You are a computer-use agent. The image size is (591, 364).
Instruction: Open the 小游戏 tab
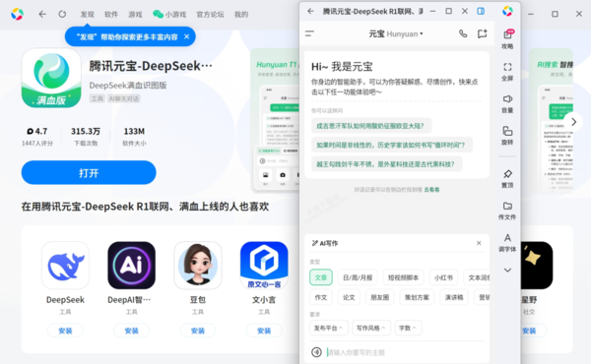[169, 15]
